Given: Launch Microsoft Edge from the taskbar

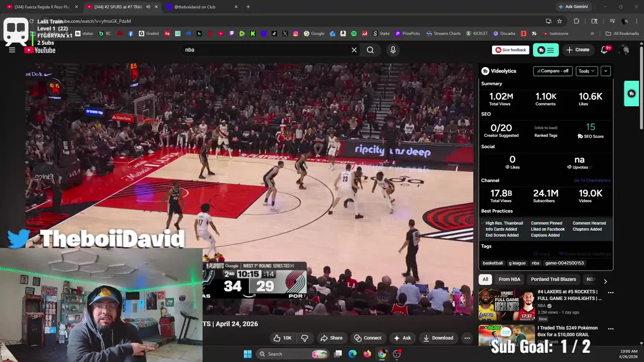Looking at the screenshot, I should (353, 354).
